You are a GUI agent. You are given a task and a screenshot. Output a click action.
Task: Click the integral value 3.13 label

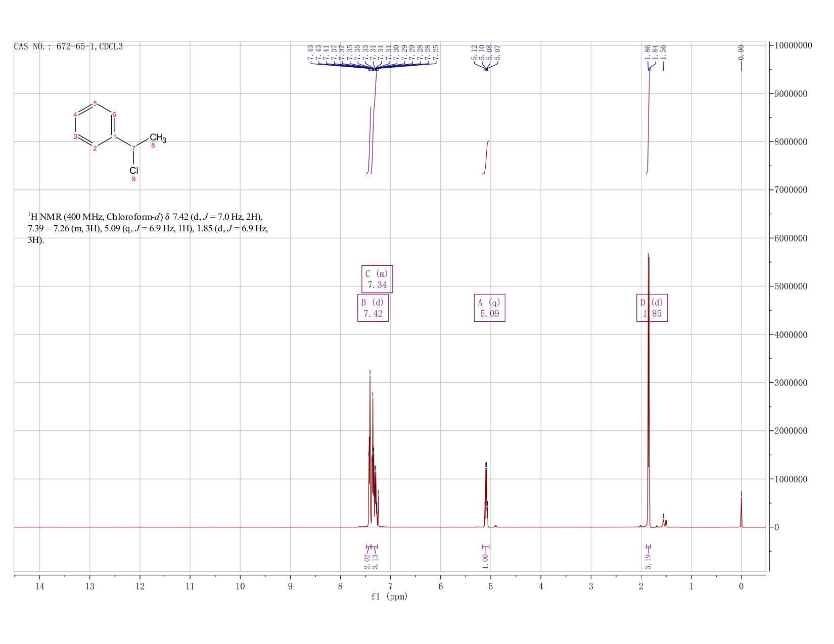[x=375, y=561]
